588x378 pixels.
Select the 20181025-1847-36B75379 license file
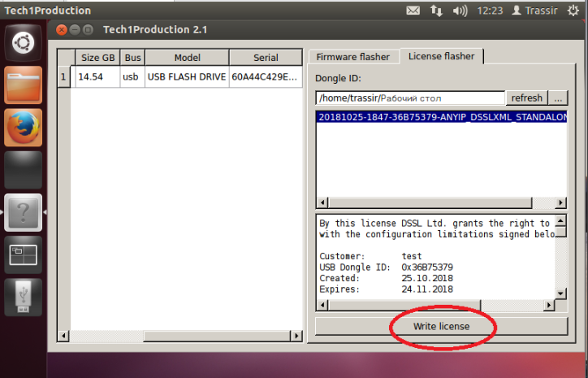[441, 117]
